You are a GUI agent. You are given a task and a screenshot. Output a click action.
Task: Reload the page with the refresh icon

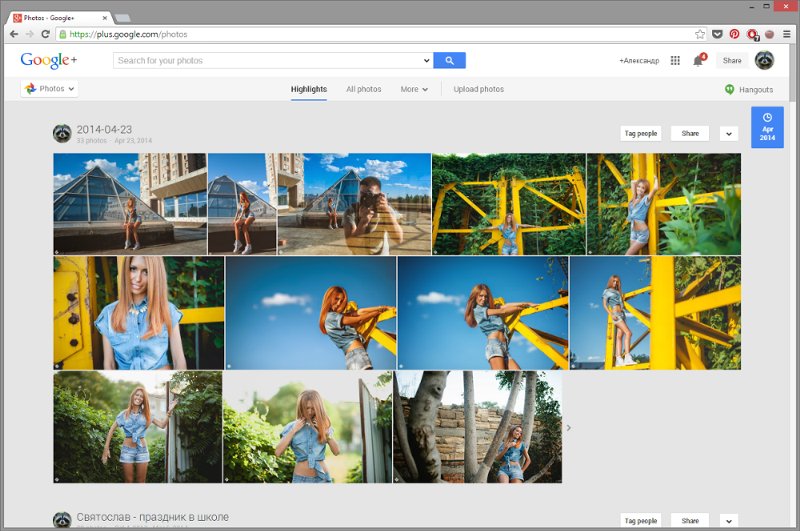(x=45, y=34)
